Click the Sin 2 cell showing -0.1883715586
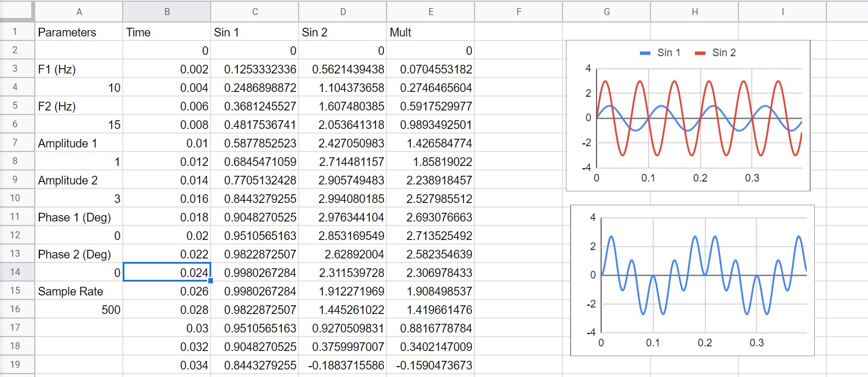The image size is (868, 377). coord(343,365)
